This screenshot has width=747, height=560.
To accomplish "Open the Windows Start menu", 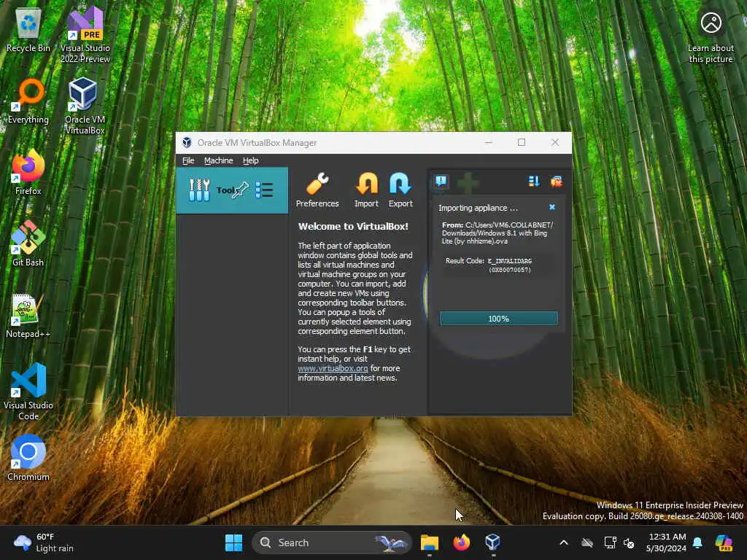I will coord(233,542).
